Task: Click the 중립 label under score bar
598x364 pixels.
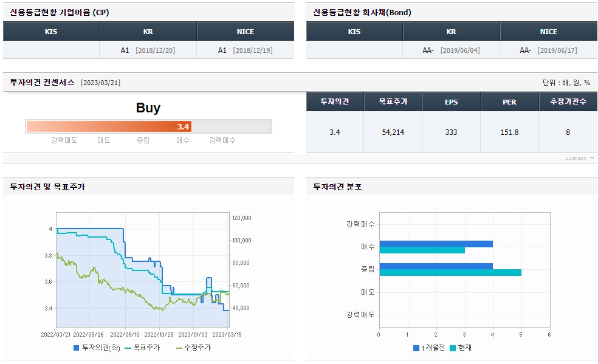Action: 143,140
